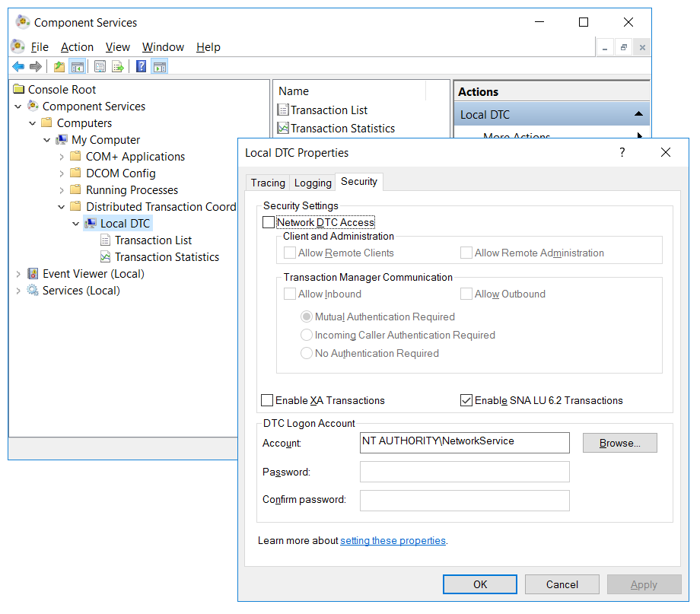Click Transaction Statistics icon in tree
The image size is (700, 614).
tap(105, 256)
